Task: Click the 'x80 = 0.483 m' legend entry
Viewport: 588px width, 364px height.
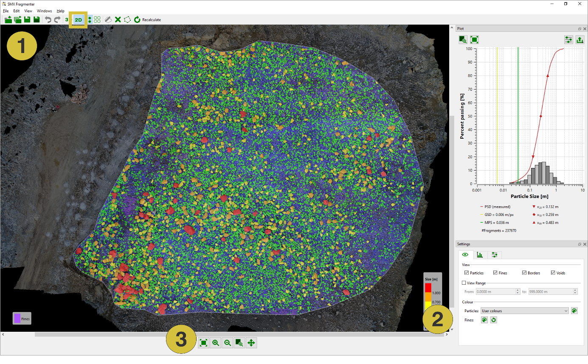Action: click(x=545, y=223)
